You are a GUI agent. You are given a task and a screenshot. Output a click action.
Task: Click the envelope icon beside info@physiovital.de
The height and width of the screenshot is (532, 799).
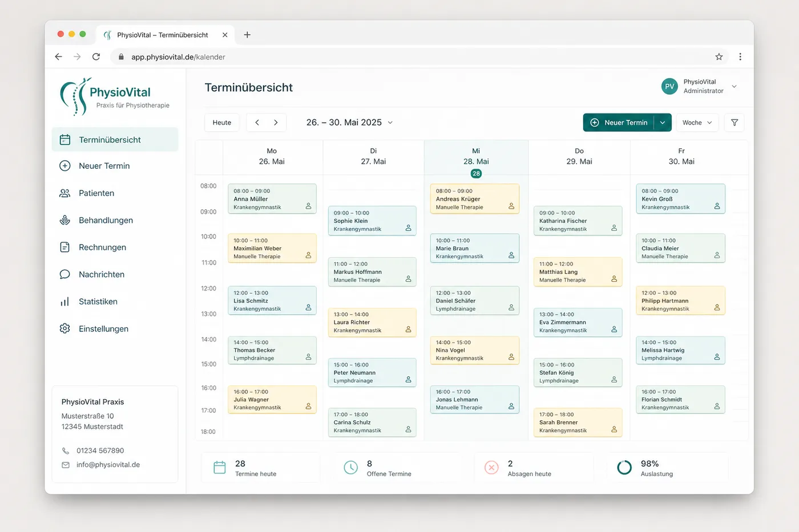66,465
